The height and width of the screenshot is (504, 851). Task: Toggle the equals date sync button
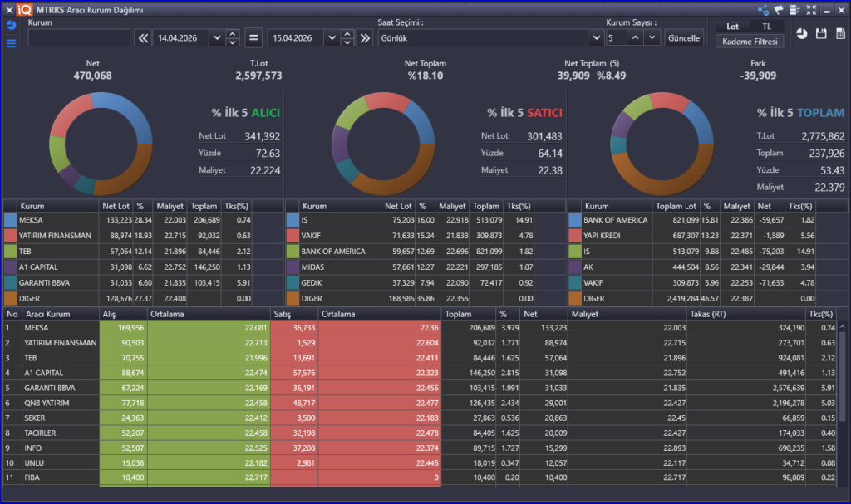pos(253,38)
